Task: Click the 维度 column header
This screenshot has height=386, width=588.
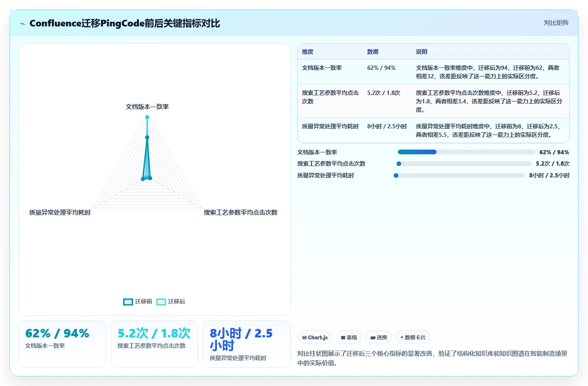Action: click(x=308, y=52)
